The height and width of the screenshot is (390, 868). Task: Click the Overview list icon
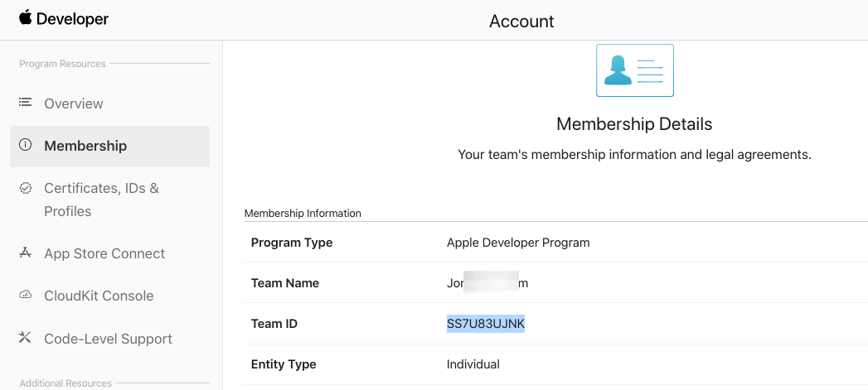coord(25,102)
